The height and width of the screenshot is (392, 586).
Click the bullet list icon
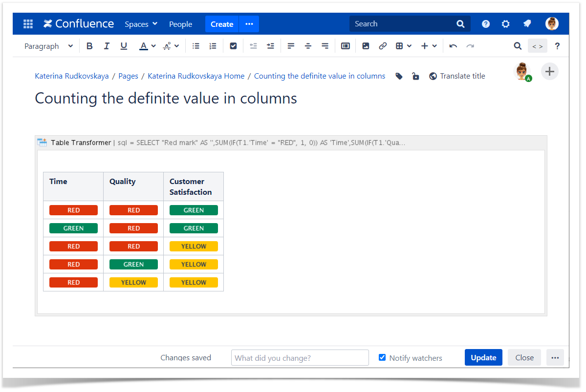196,46
